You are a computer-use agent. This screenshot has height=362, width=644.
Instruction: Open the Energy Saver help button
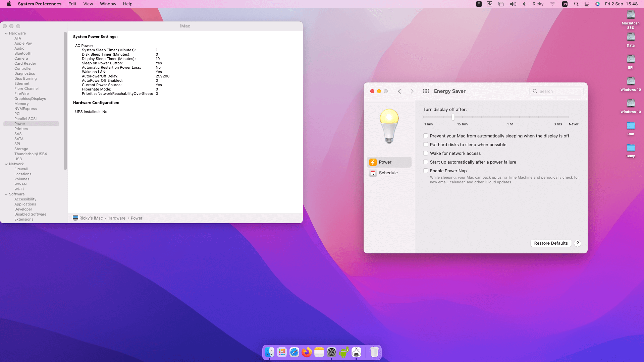(x=578, y=243)
